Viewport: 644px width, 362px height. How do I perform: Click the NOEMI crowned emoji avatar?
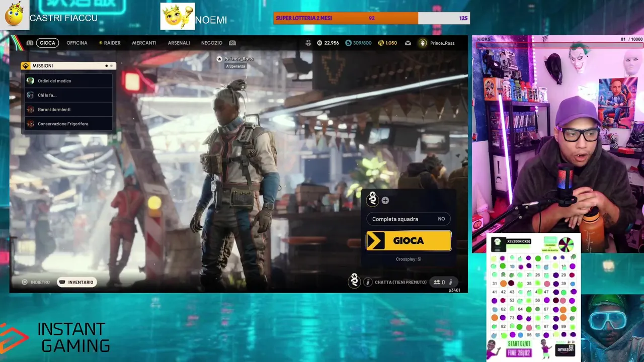click(x=177, y=17)
